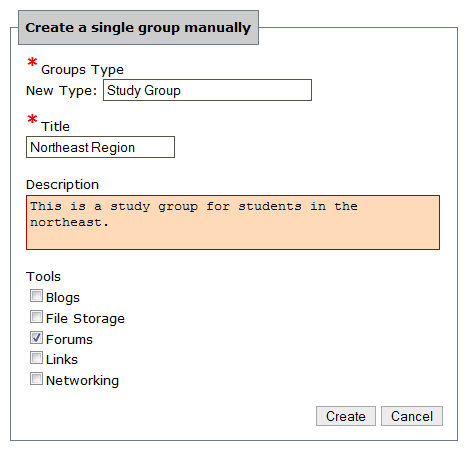Tick the Networking checkbox
The height and width of the screenshot is (451, 468).
36,379
